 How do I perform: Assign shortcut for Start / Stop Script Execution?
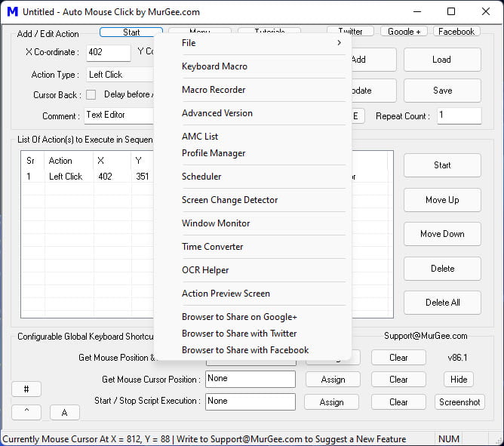(331, 402)
